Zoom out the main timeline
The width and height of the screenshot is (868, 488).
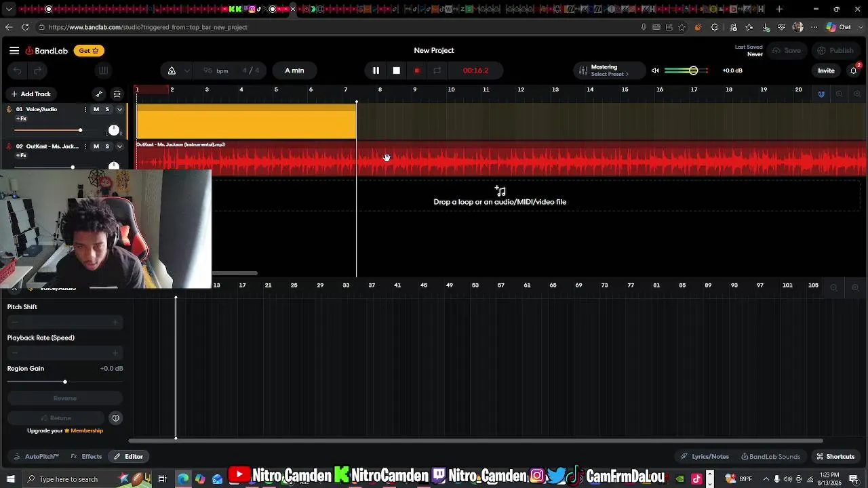coord(839,94)
